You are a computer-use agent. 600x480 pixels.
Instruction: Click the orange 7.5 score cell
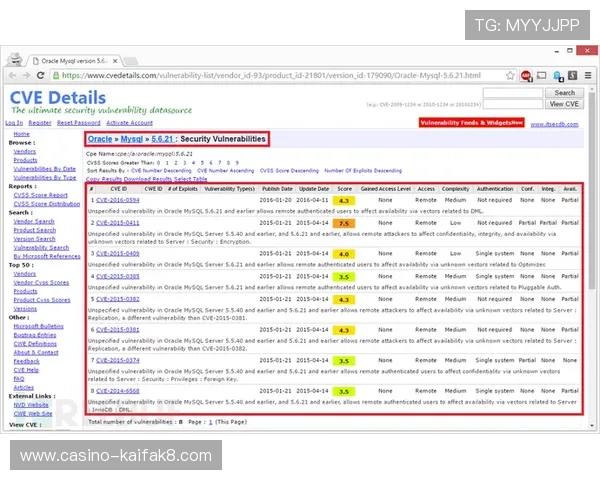click(344, 223)
